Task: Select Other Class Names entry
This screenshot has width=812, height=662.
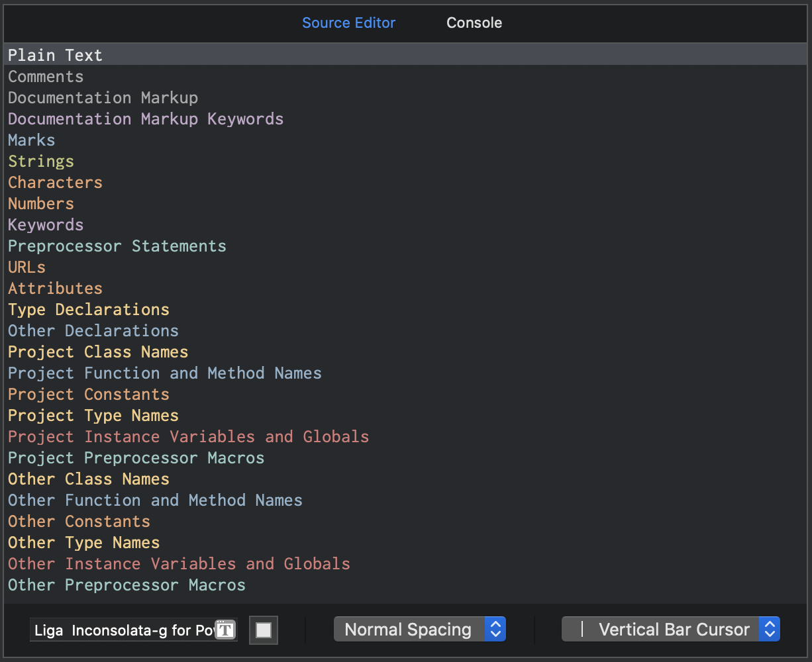Action: 89,479
